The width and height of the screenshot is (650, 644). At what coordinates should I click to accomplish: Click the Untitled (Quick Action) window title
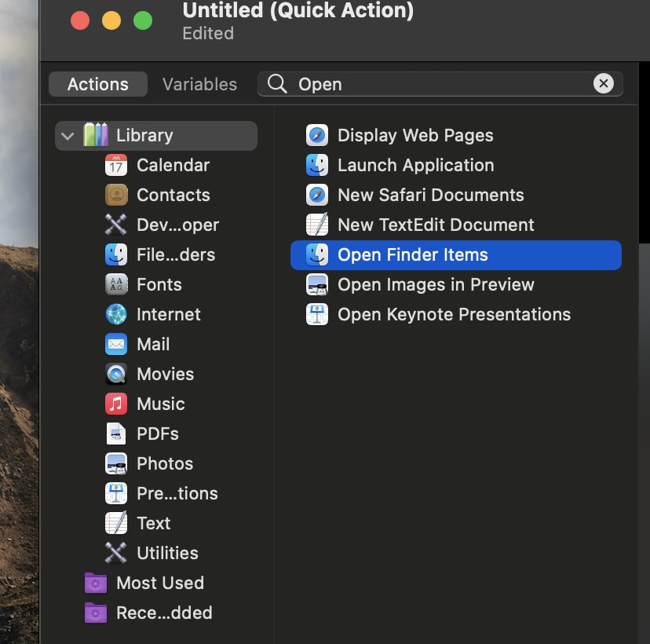coord(298,10)
